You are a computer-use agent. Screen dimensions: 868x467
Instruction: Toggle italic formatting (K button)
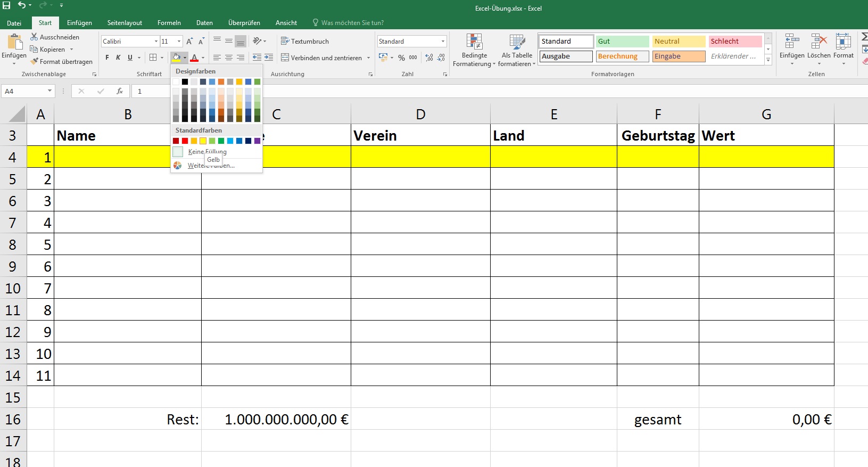pos(118,58)
